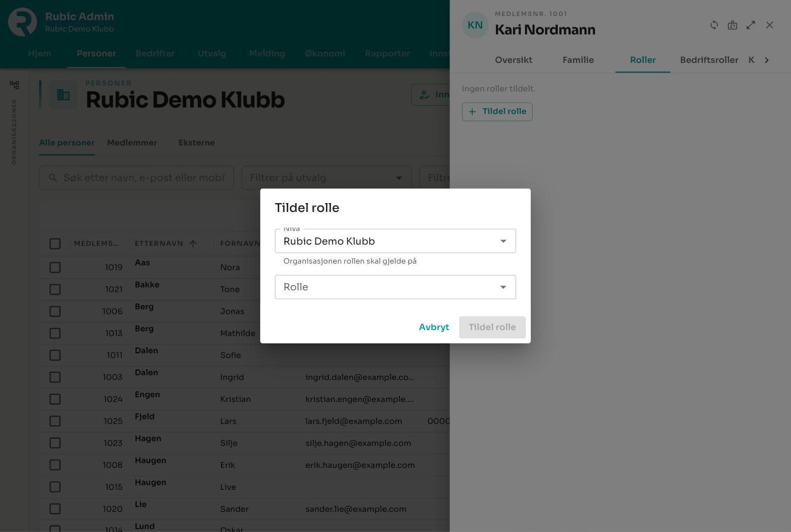Click the search field for navn or e-post
This screenshot has width=791, height=532.
137,178
